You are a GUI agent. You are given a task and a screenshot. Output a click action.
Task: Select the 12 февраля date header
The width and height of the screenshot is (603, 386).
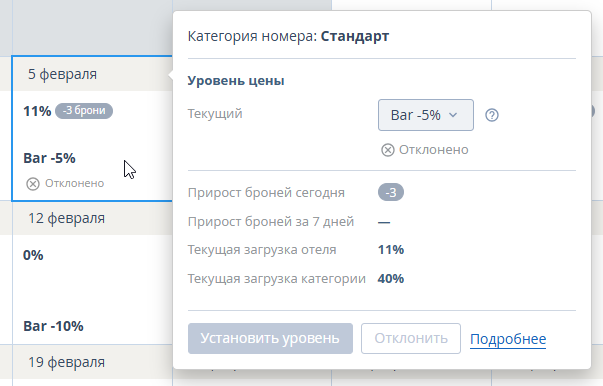tap(67, 218)
